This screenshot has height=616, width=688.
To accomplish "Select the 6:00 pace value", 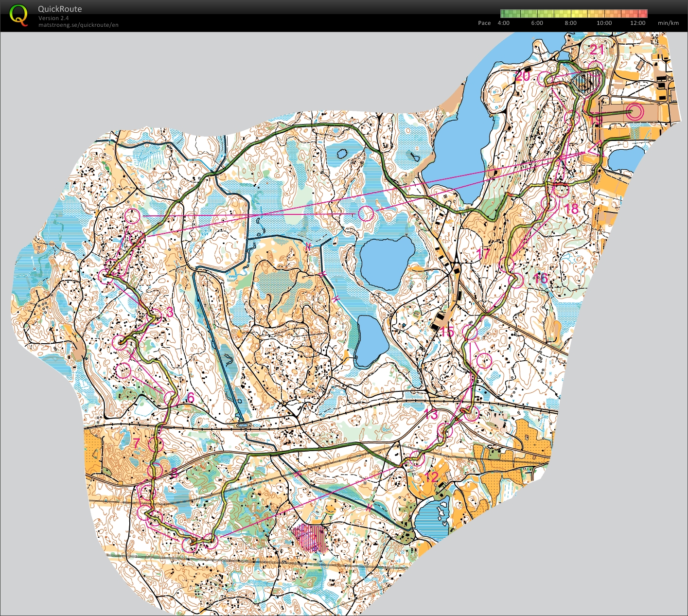I will (537, 23).
